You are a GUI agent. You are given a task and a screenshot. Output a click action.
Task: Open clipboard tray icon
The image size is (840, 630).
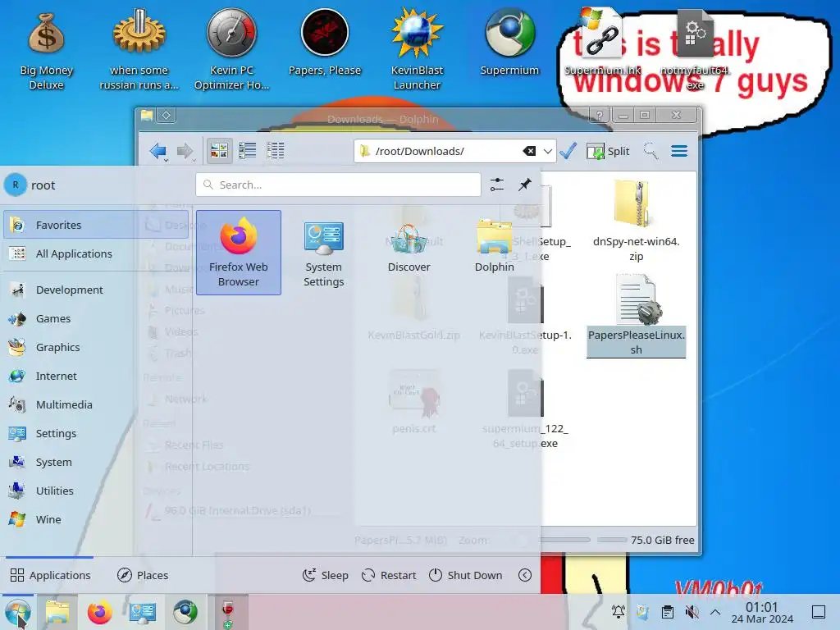click(668, 611)
